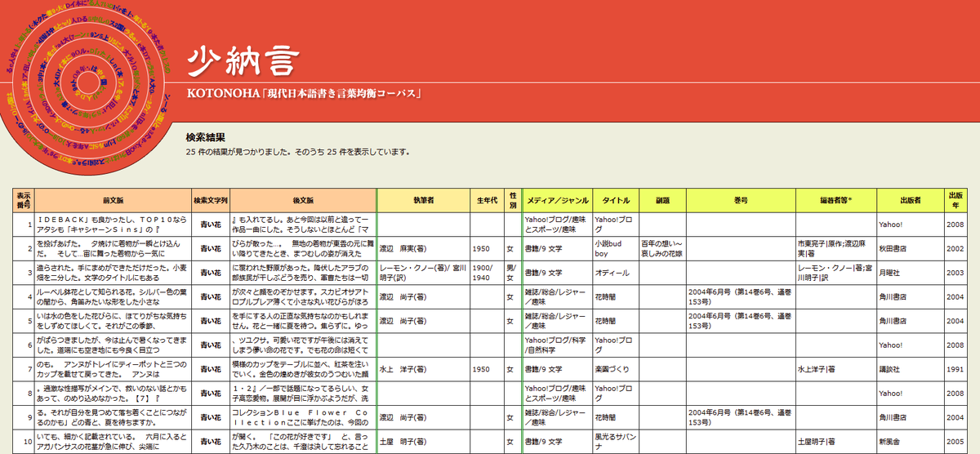Click editor レーモン・クノー|著;宮川明子|訳

[x=835, y=273]
